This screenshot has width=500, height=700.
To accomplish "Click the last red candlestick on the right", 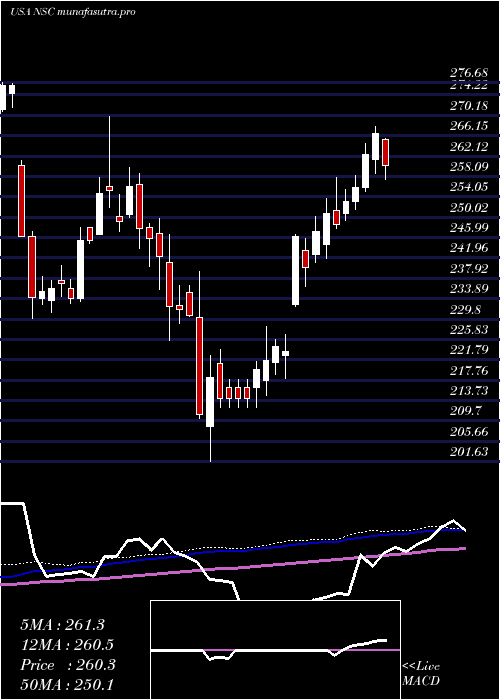I will point(385,153).
